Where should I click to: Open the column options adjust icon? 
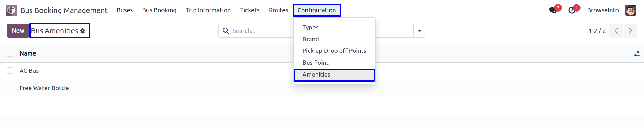[x=637, y=54]
